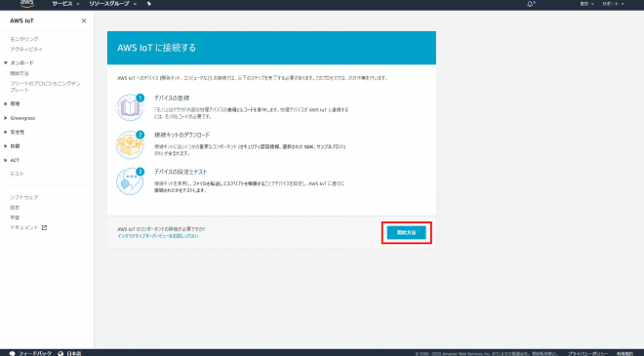The image size is (644, 356).
Task: Click the デバイスの設定とテスト heading
Action: 181,172
